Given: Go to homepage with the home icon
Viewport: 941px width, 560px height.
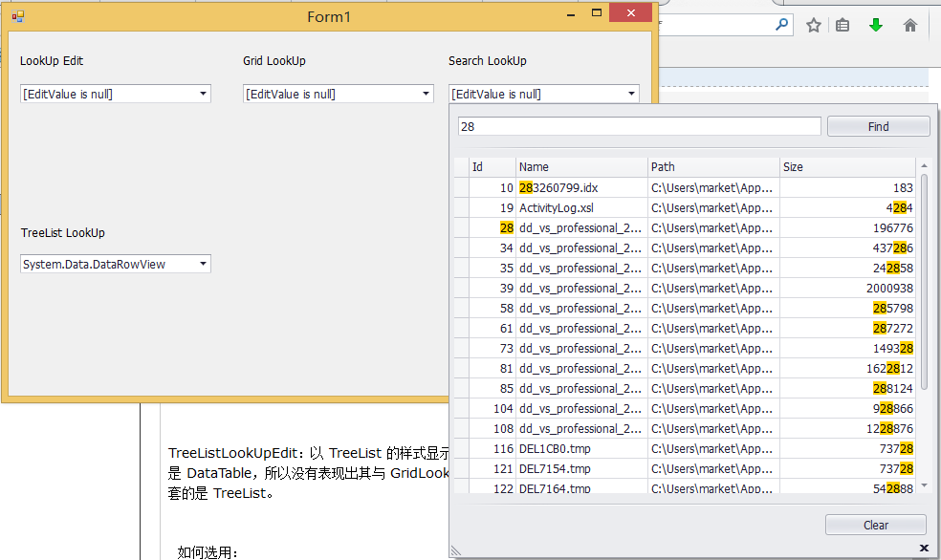Looking at the screenshot, I should coord(908,25).
